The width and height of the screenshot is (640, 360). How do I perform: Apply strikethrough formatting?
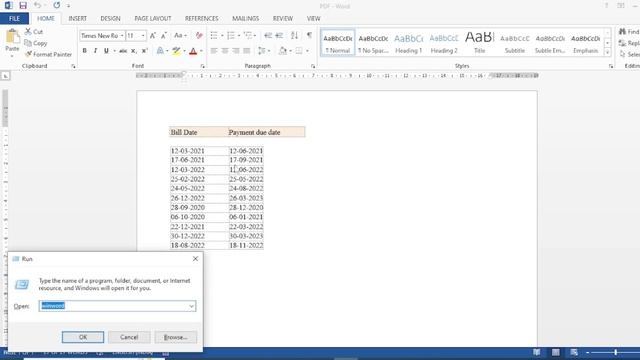coord(122,51)
